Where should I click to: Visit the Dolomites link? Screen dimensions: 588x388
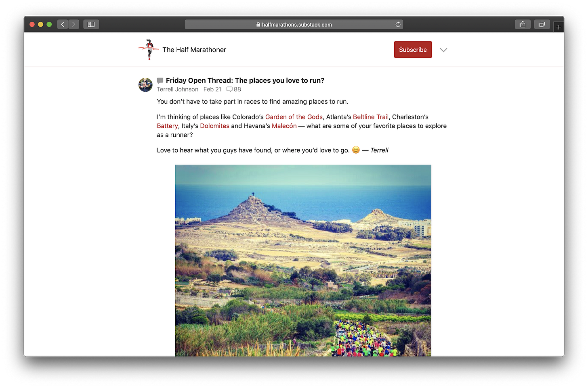214,126
